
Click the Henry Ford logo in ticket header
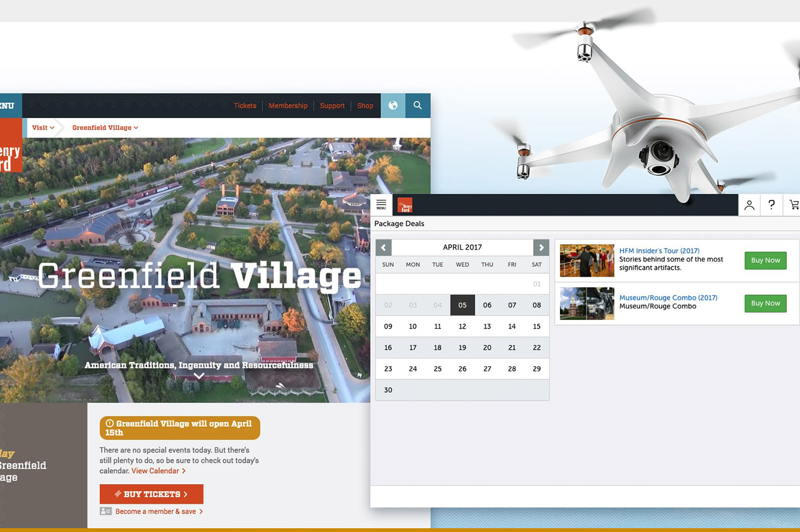[x=405, y=205]
